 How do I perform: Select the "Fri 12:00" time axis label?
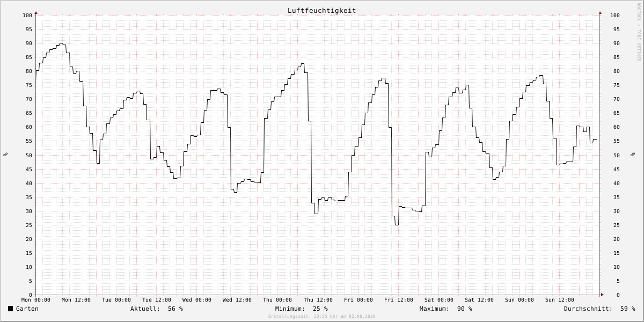tap(399, 300)
